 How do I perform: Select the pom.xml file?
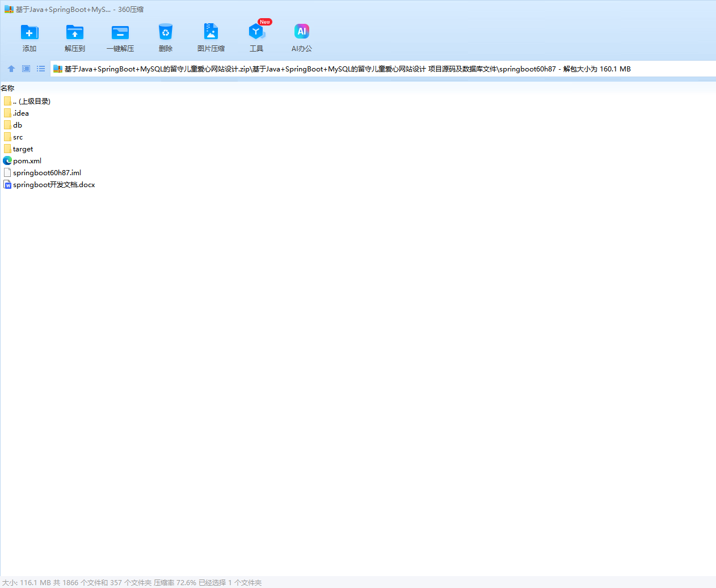pyautogui.click(x=22, y=161)
